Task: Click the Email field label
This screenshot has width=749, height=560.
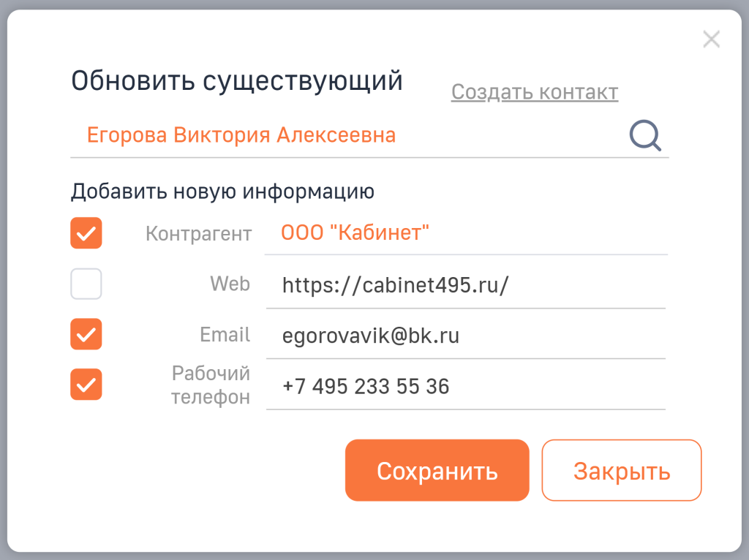Action: point(225,334)
